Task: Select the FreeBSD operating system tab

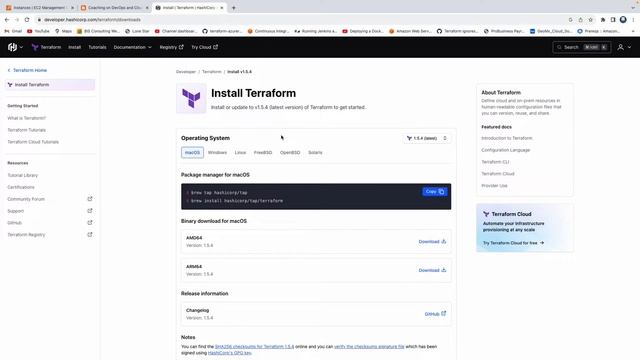Action: pyautogui.click(x=263, y=153)
